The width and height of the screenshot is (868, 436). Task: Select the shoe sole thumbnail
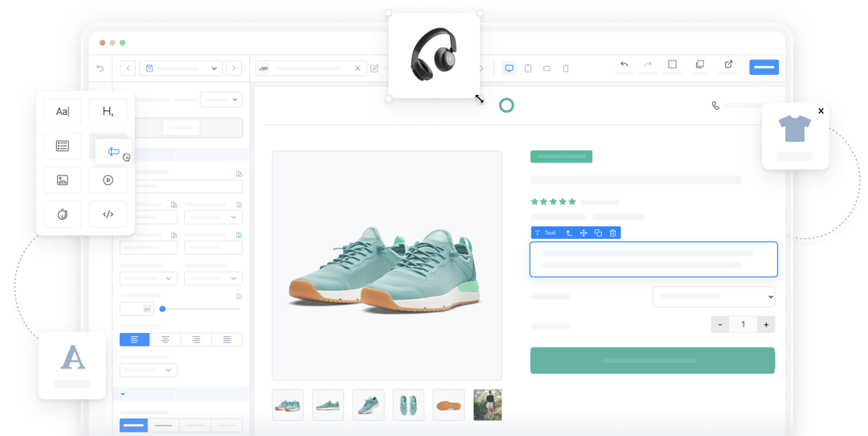coord(448,405)
